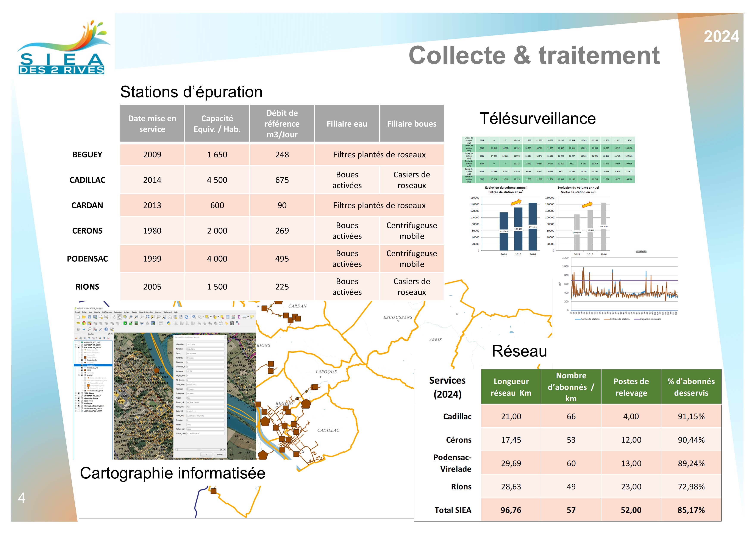Click the Save Project floppy icon

click(x=89, y=317)
